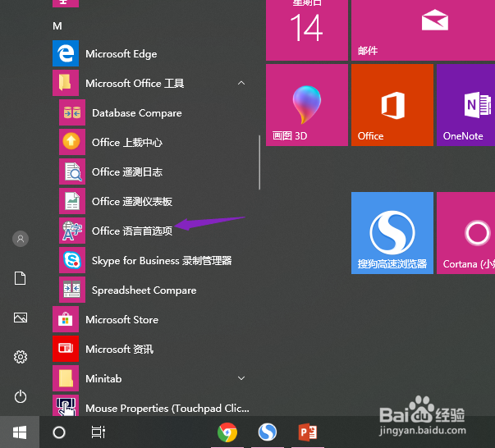Select Microsoft Store text entry

tap(121, 320)
